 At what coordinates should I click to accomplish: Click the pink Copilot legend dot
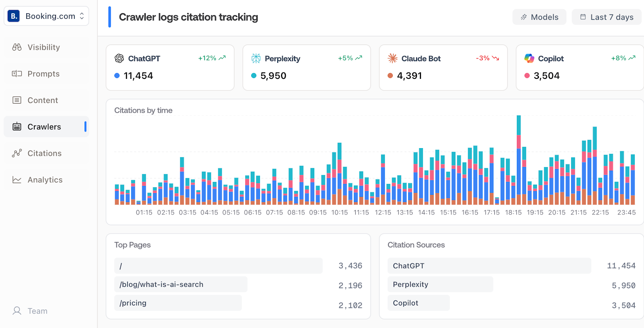527,76
